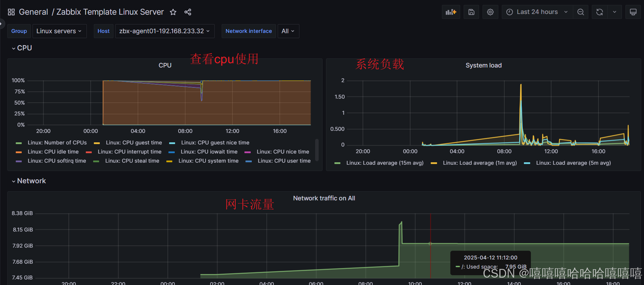Toggle Linux: CPU idle time series
The height and width of the screenshot is (285, 644).
coord(53,152)
